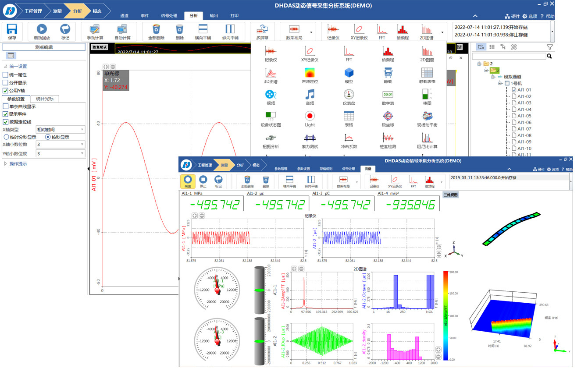Image resolution: width=588 pixels, height=386 pixels.
Task: Collapse the 1号机 tree node
Action: [x=500, y=83]
